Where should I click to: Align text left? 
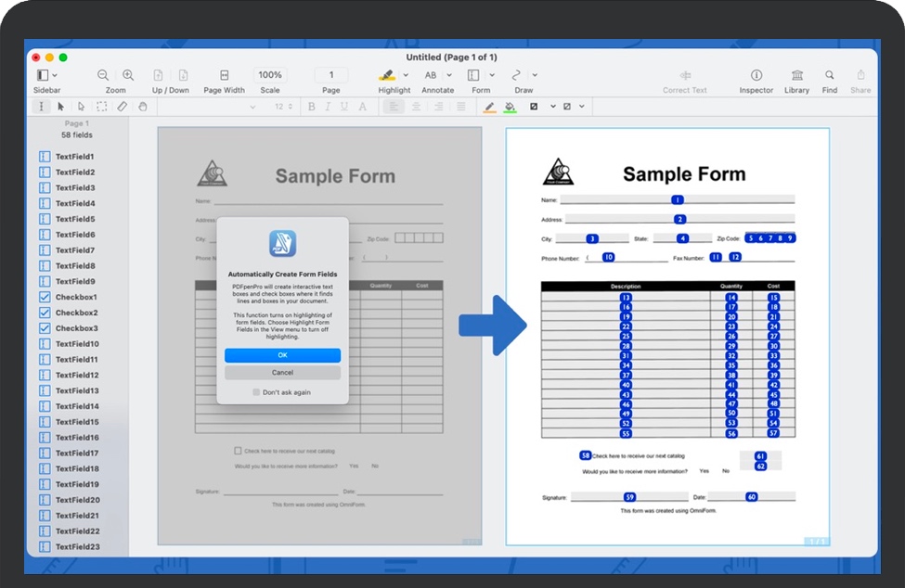coord(394,107)
